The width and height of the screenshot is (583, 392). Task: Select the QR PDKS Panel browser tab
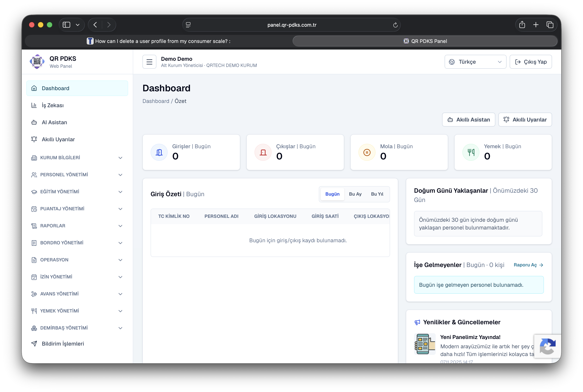(425, 41)
